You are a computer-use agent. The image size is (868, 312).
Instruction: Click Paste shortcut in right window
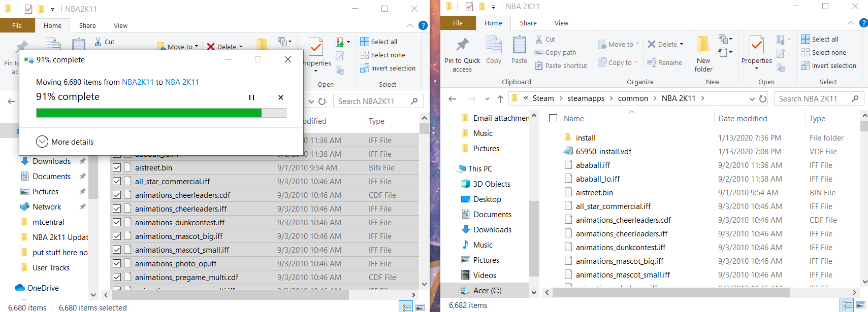point(561,65)
